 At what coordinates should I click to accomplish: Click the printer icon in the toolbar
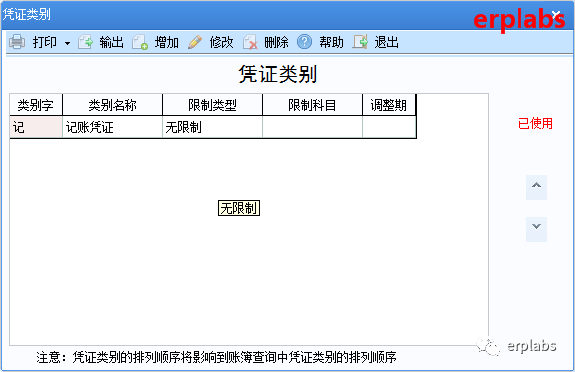17,42
